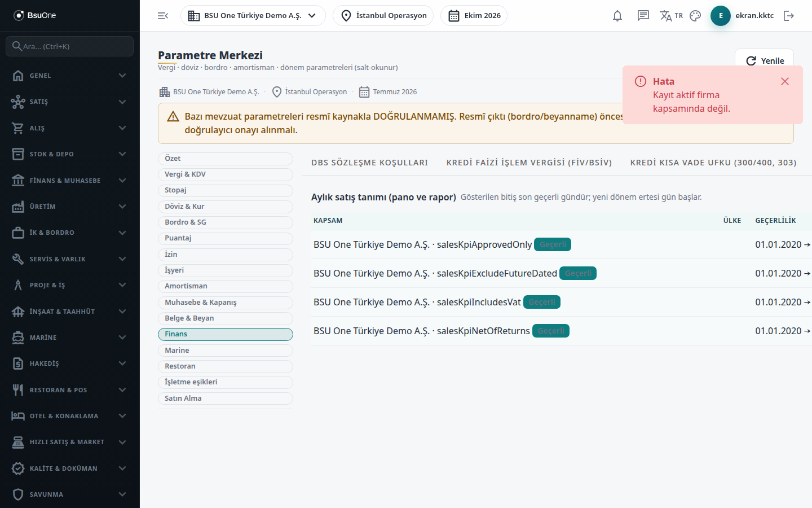Click the Restoran & POS cutlery icon
The width and height of the screenshot is (812, 508).
point(18,390)
